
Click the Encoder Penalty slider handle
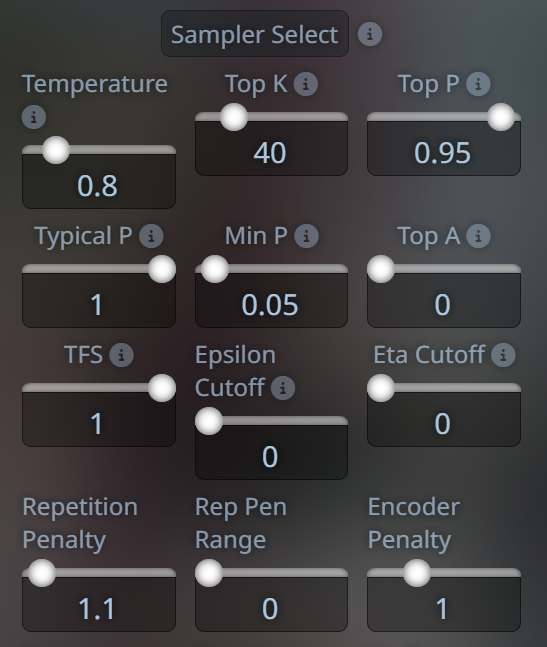coord(417,573)
